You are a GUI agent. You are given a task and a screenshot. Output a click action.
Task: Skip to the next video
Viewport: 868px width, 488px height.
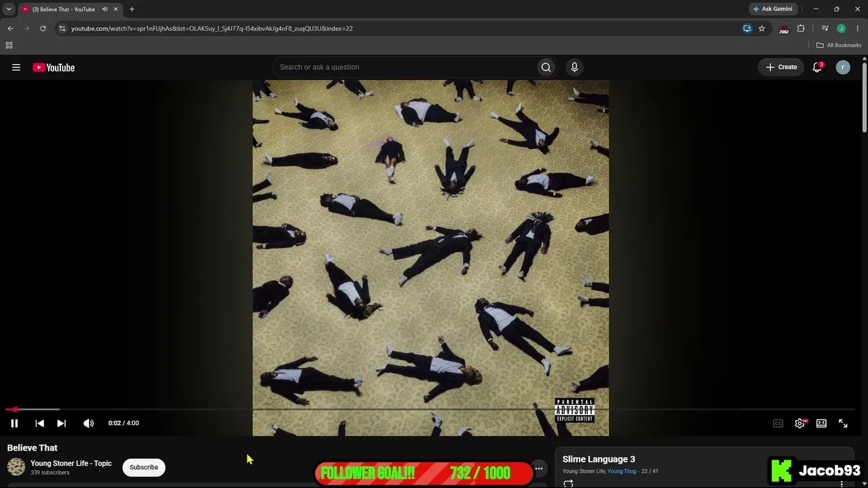[x=61, y=423]
